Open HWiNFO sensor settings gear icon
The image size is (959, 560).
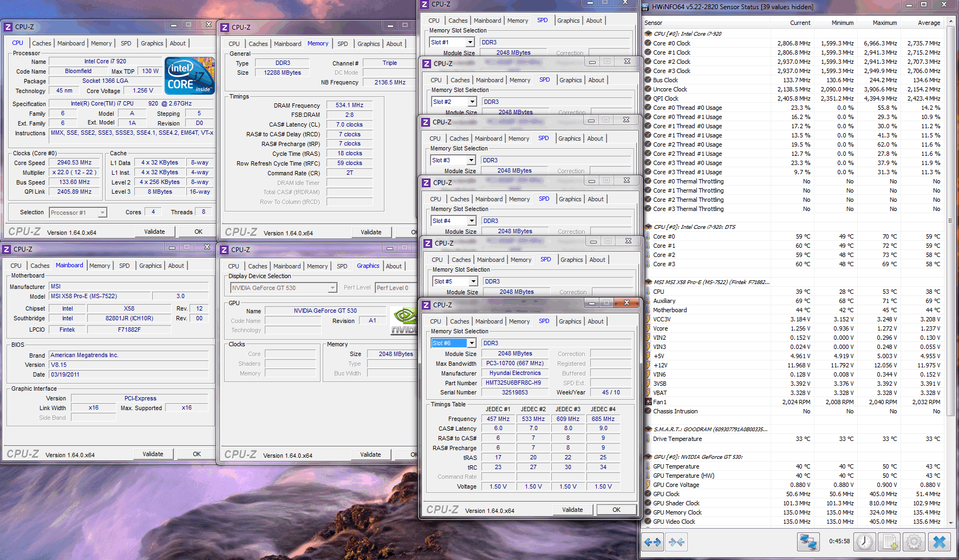point(914,542)
